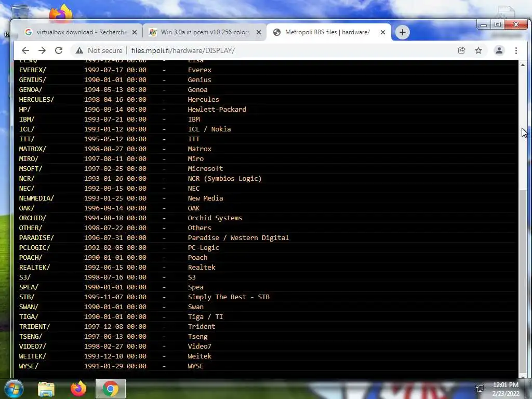The width and height of the screenshot is (532, 399).
Task: Select the Metropoli BBS files tab
Action: tap(327, 32)
